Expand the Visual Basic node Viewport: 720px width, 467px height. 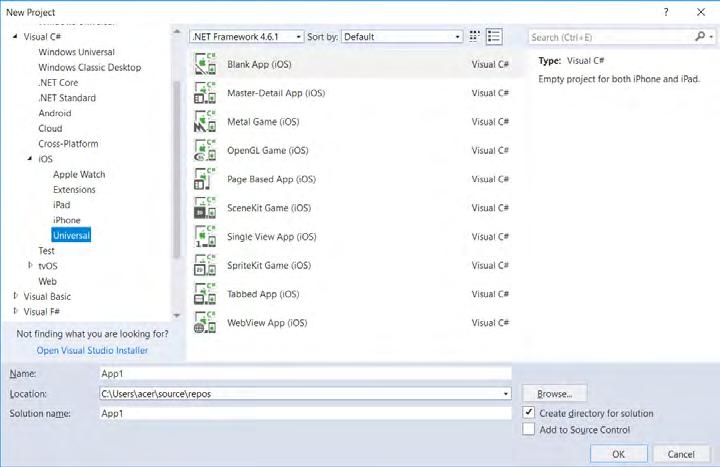click(x=16, y=296)
